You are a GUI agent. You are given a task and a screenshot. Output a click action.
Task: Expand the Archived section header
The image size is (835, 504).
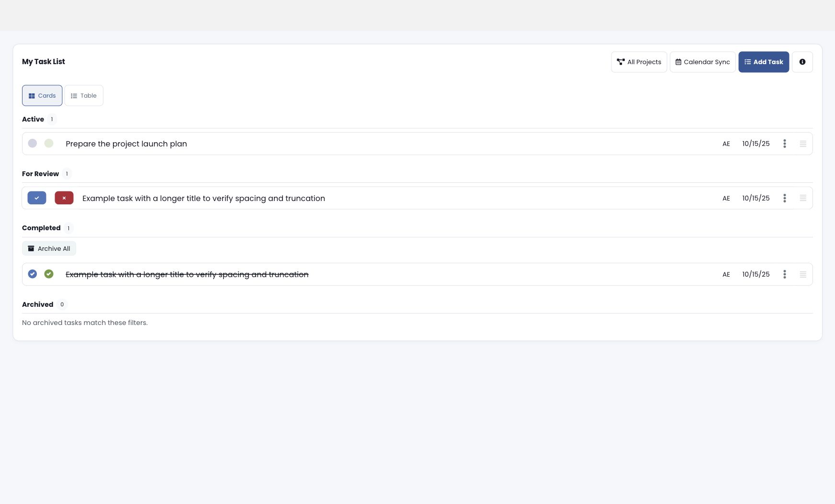pos(37,304)
